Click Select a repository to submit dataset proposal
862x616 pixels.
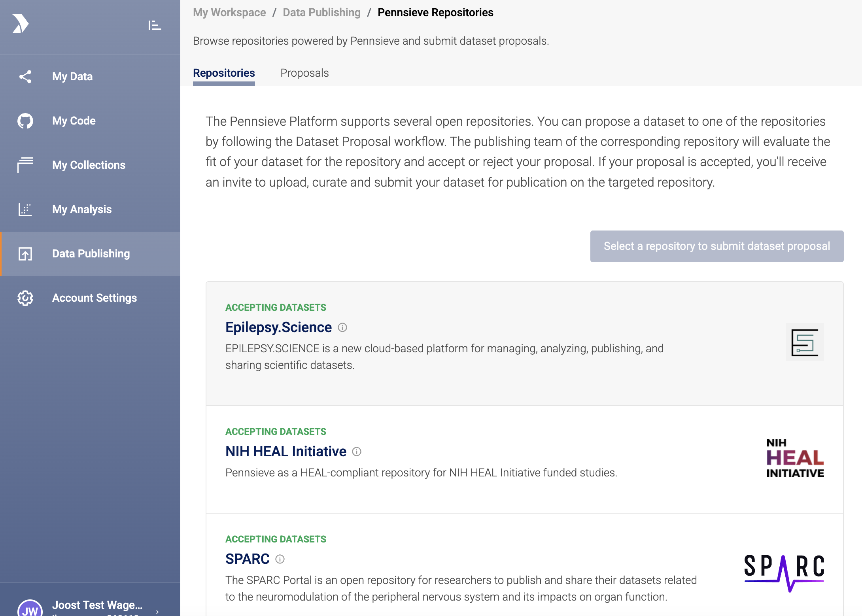click(716, 246)
